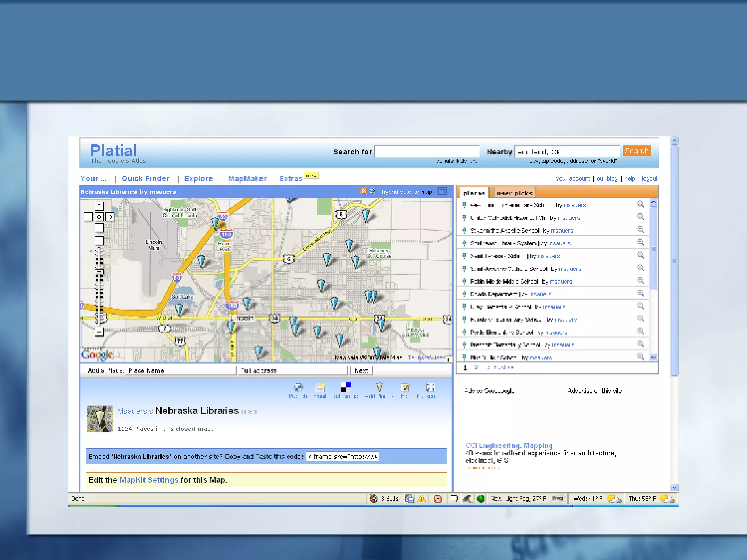Open the MapKit Settings link
The width and height of the screenshot is (747, 560).
point(148,480)
